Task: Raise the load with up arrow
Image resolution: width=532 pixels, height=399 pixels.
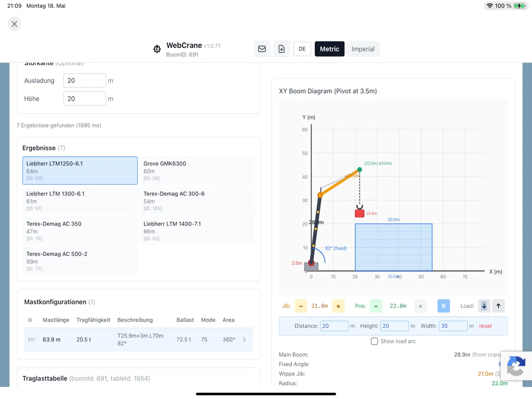Action: click(x=498, y=306)
